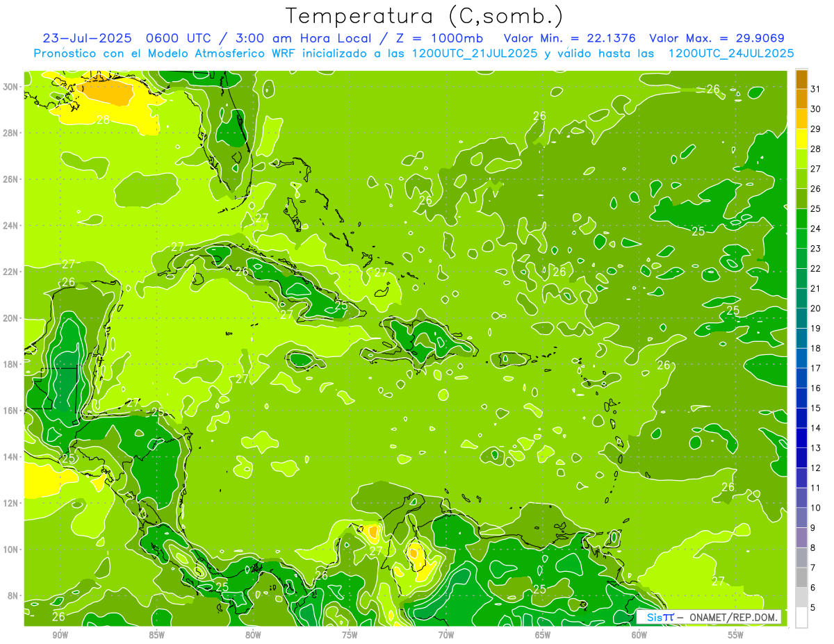The height and width of the screenshot is (644, 834).
Task: Select the teal legend swatch between 19 and 20
Action: pos(801,318)
